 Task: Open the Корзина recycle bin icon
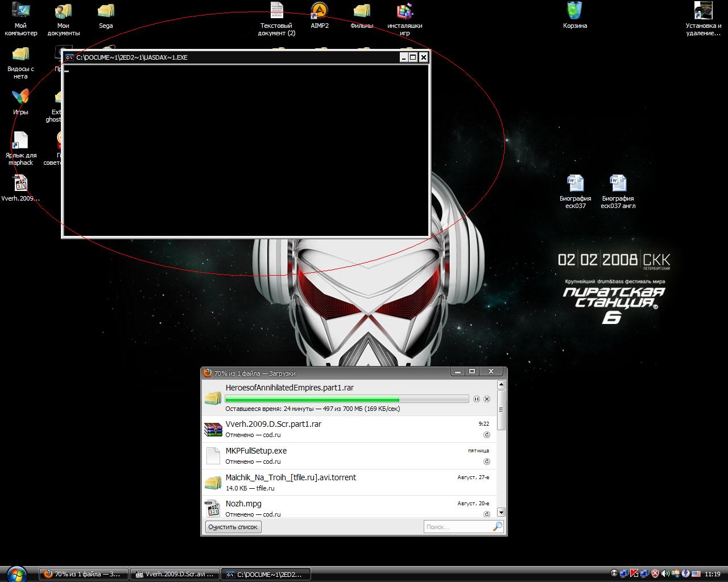[x=574, y=11]
